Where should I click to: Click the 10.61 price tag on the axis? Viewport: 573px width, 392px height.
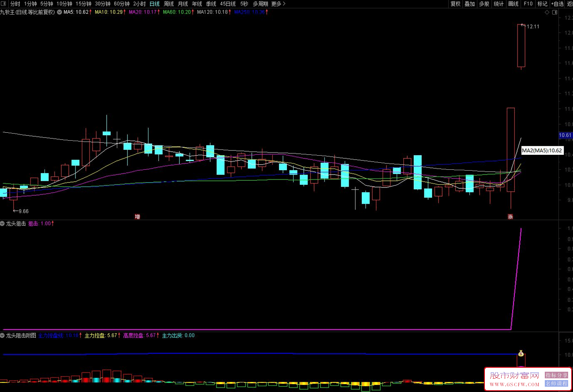coord(566,135)
